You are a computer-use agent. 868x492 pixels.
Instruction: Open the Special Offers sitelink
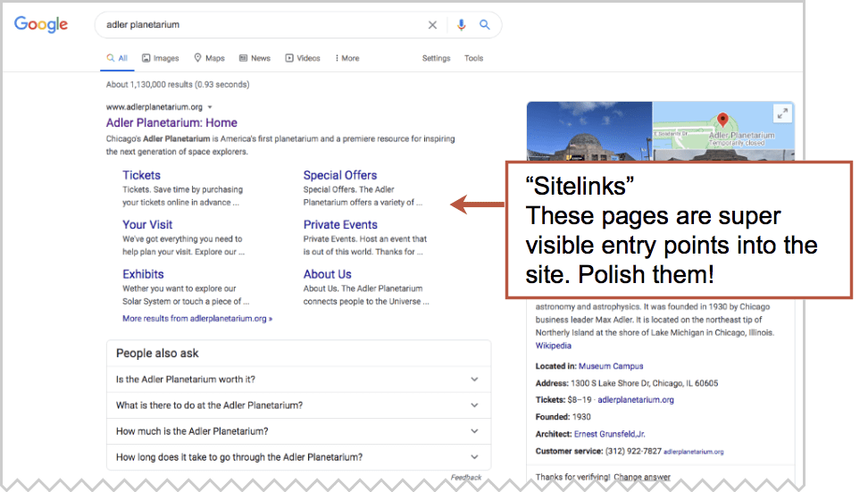coord(340,175)
